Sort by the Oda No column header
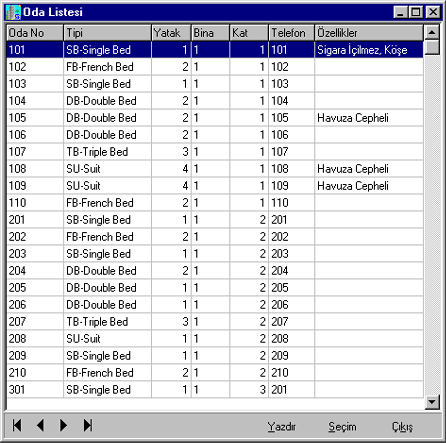Screen dimensions: 446x443 tap(35, 33)
